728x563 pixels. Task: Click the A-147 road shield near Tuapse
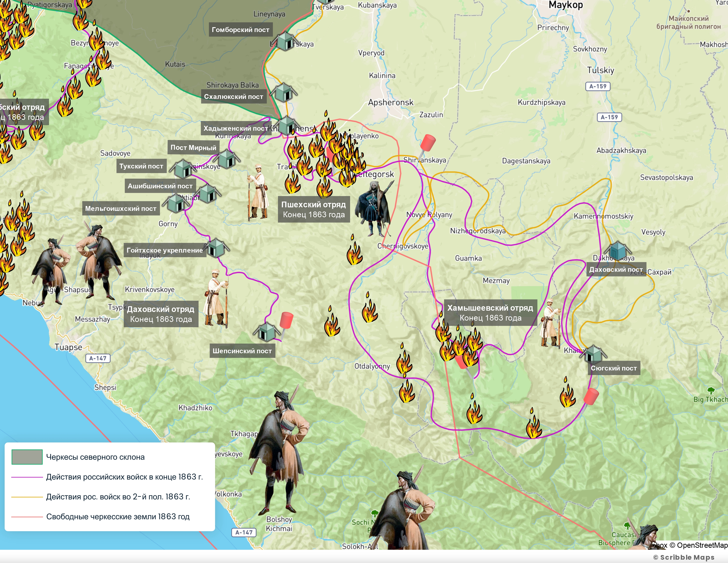coord(98,358)
